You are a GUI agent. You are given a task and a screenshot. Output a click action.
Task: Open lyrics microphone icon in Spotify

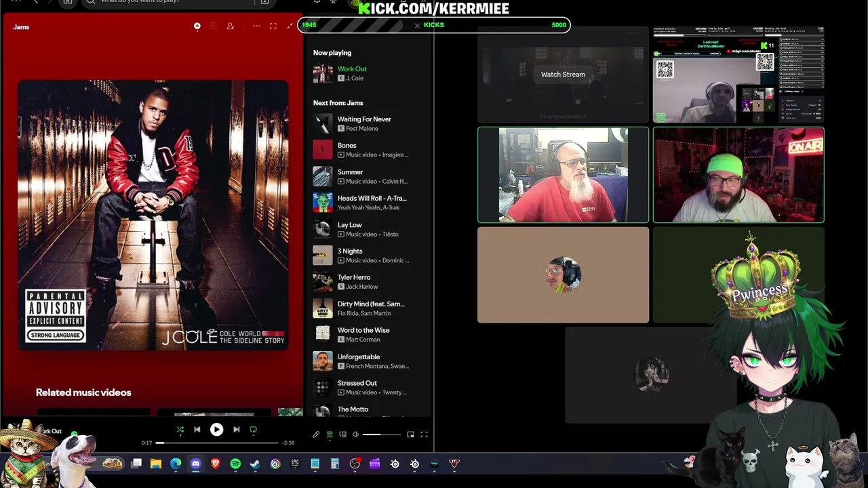click(316, 434)
